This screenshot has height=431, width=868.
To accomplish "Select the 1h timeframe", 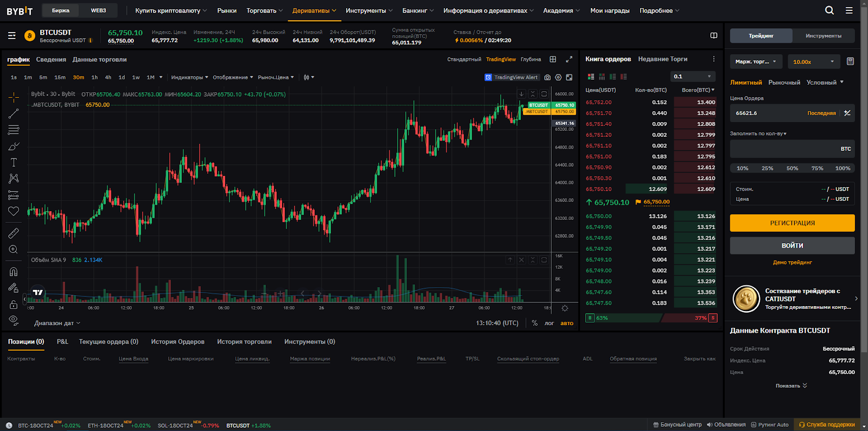I will point(94,77).
